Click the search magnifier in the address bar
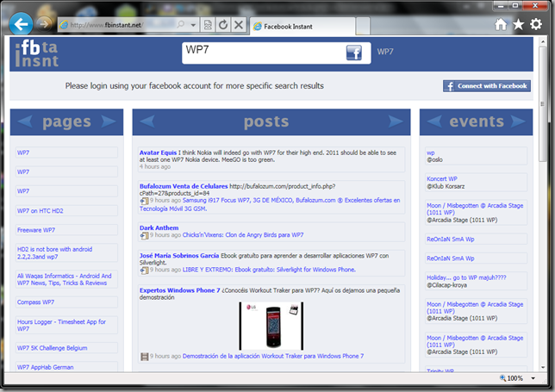Image resolution: width=555 pixels, height=392 pixels. 181,24
